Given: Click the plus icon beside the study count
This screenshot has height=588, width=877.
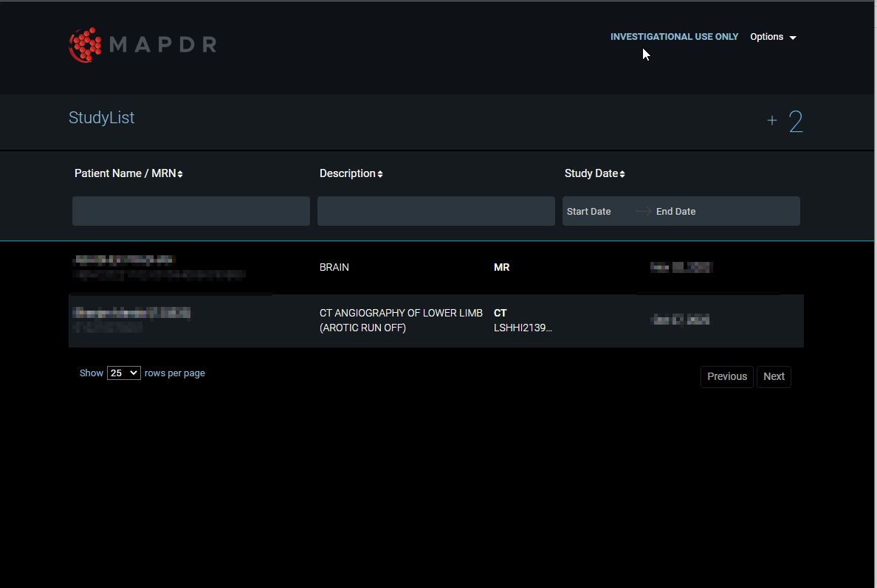Looking at the screenshot, I should click(x=772, y=120).
